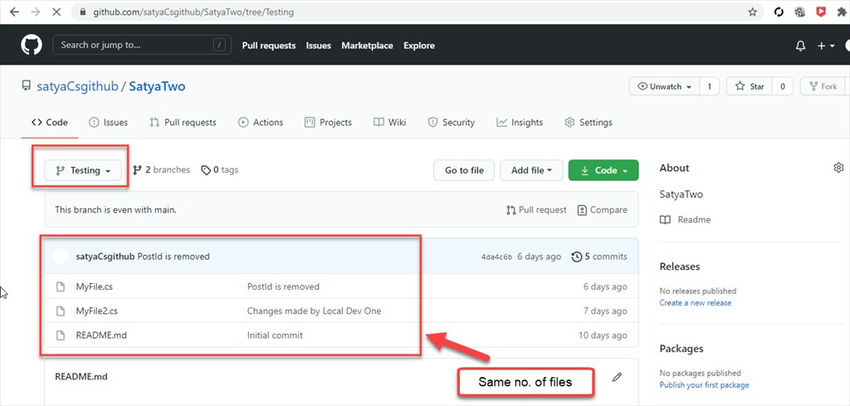Open the Add file dropdown
This screenshot has width=850, height=406.
(x=531, y=170)
